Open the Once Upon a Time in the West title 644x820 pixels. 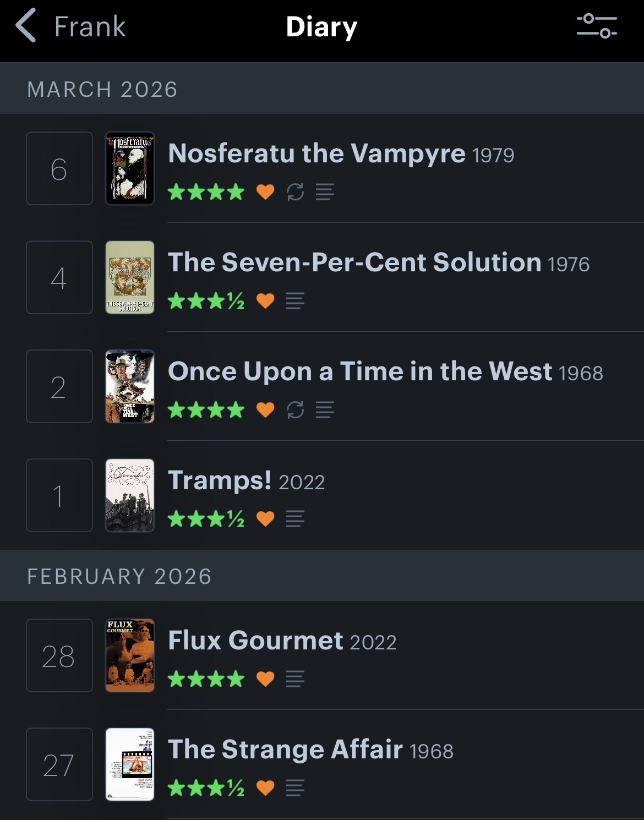pyautogui.click(x=359, y=371)
